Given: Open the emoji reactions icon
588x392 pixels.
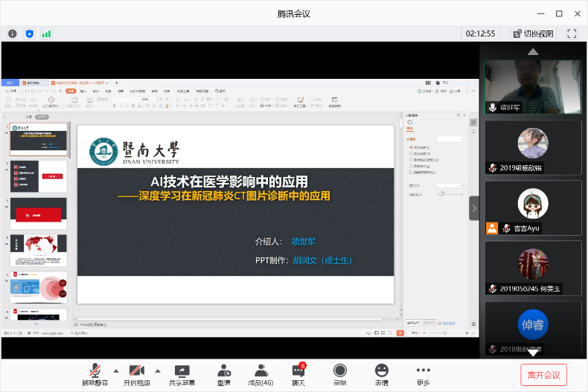Looking at the screenshot, I should [x=381, y=374].
